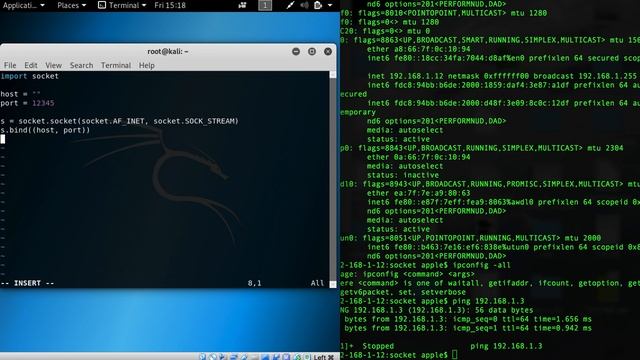
Task: Click the 'Stopped' job status text
Action: click(378, 346)
